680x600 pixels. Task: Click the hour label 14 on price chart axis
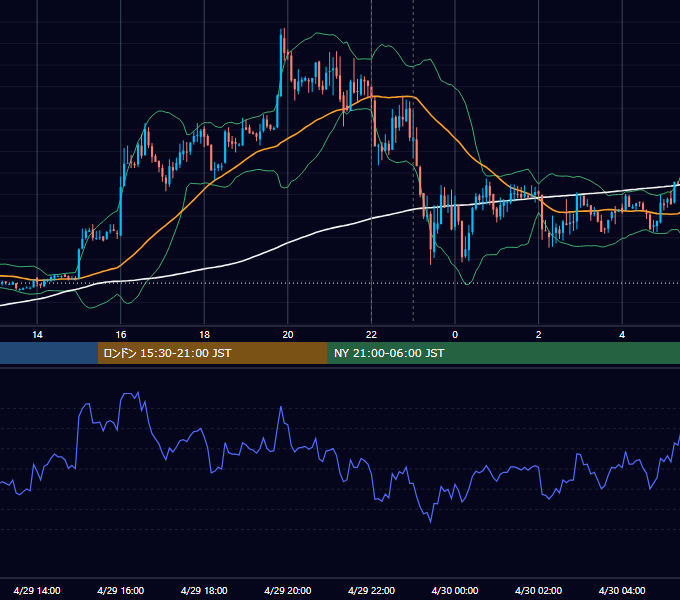click(x=37, y=335)
